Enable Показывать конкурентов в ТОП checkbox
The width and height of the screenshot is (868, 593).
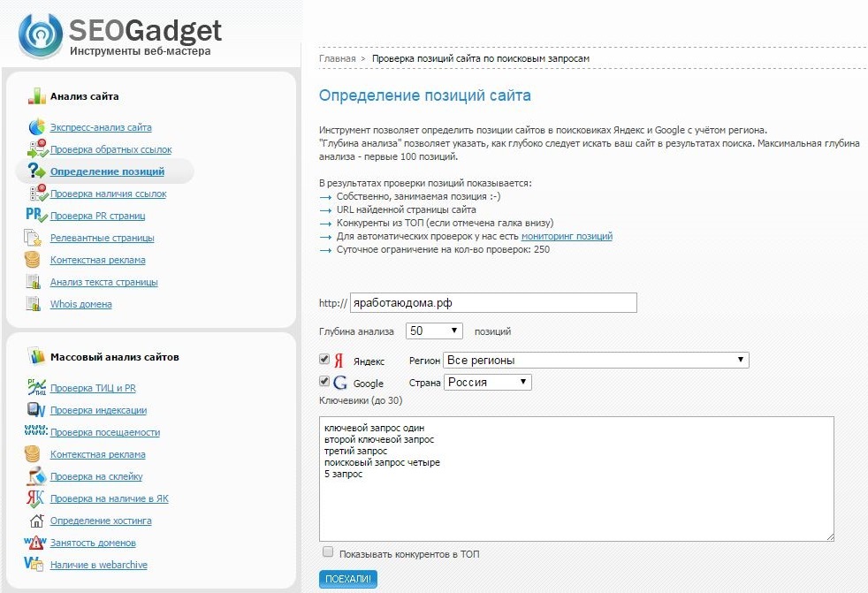tap(328, 552)
